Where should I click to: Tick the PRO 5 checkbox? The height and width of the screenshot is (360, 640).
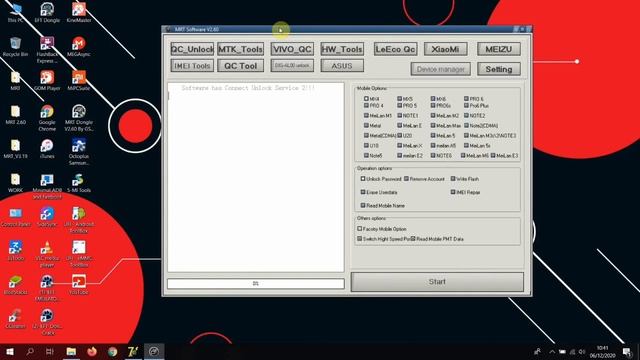[400, 105]
